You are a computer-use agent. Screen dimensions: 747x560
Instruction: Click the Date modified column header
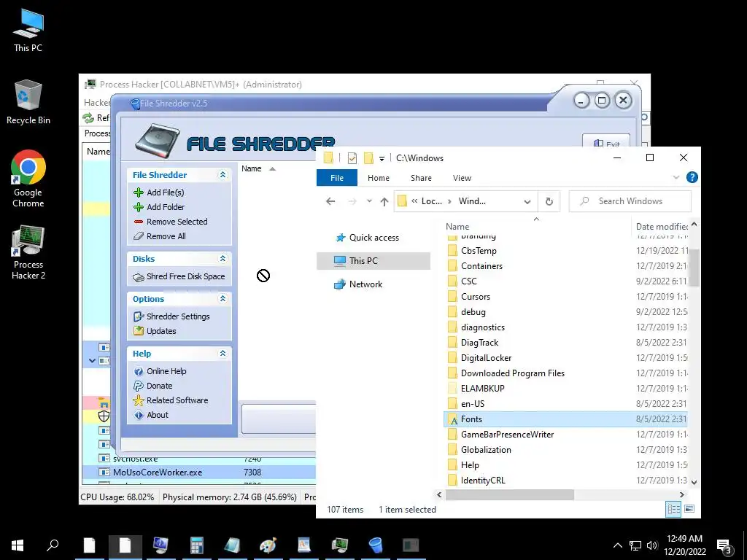coord(661,227)
